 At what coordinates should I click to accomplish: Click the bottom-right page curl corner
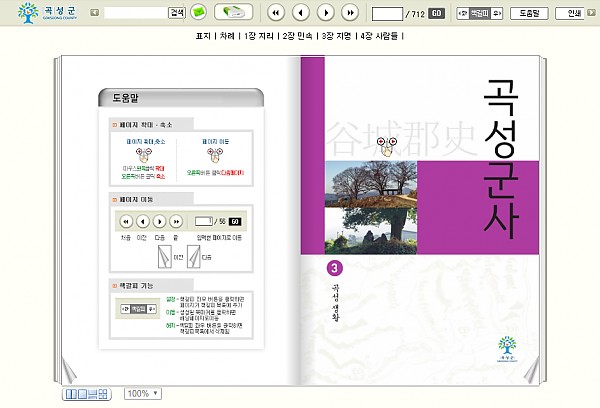coord(532,370)
